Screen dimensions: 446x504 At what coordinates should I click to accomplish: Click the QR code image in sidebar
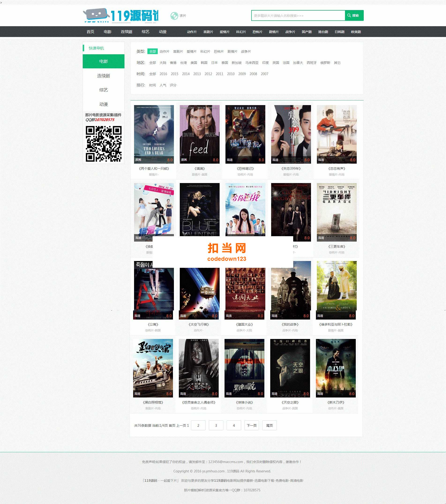104,144
